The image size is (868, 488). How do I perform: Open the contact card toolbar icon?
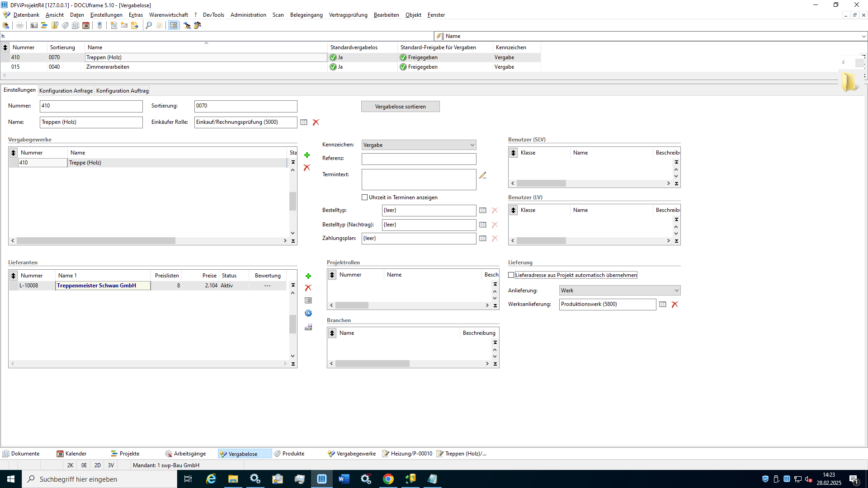(34, 26)
